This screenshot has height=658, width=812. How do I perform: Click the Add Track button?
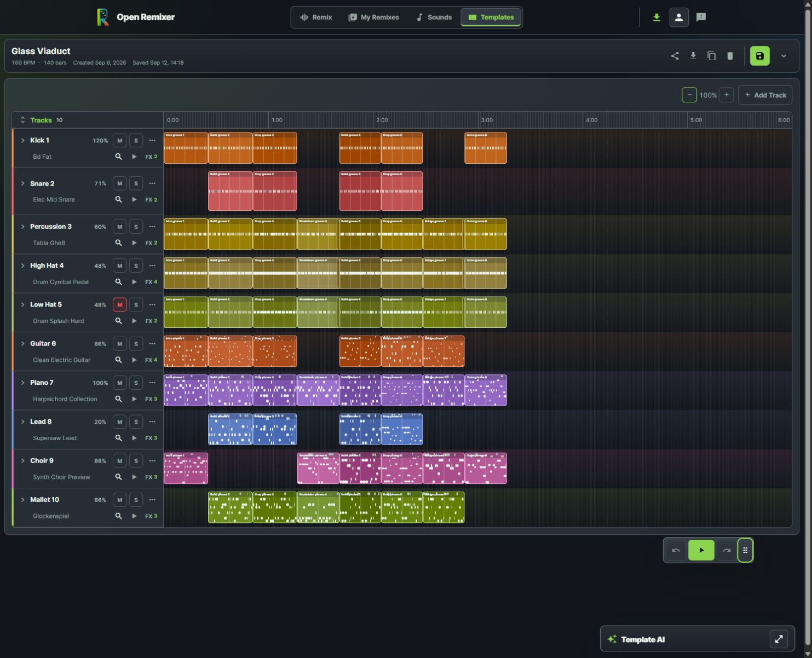click(765, 95)
